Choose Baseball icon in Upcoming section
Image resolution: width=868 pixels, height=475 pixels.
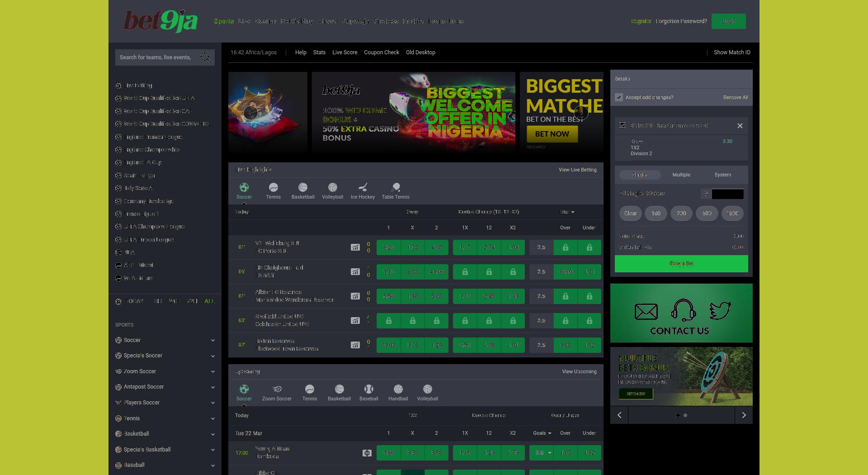click(x=369, y=389)
